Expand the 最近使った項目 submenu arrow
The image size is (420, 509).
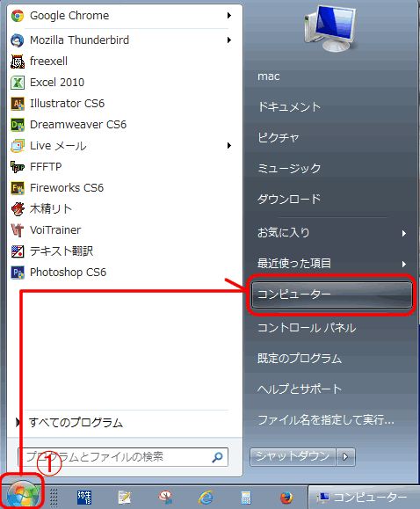click(x=404, y=264)
